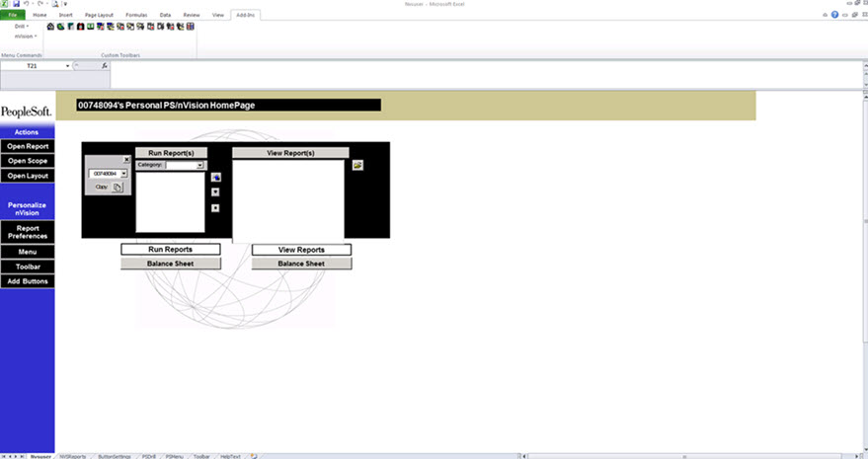Click Balance Sheet under Run Reports
868x459 pixels.
pyautogui.click(x=171, y=264)
